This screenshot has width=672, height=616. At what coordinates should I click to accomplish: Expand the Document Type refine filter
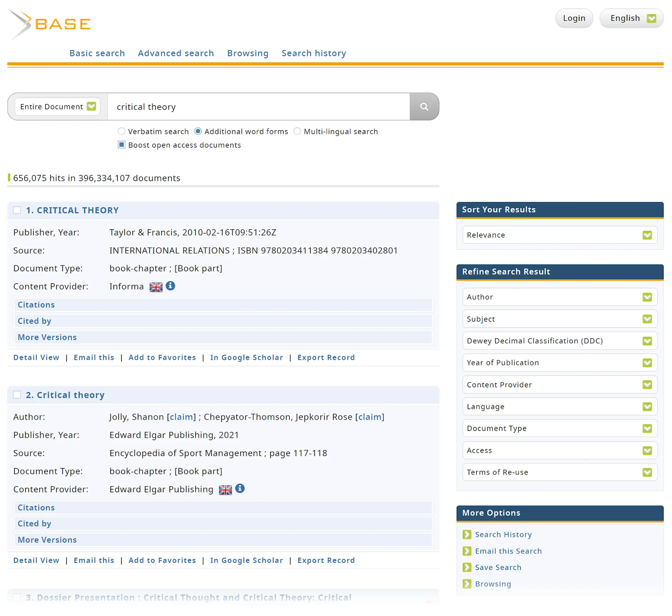coord(560,428)
